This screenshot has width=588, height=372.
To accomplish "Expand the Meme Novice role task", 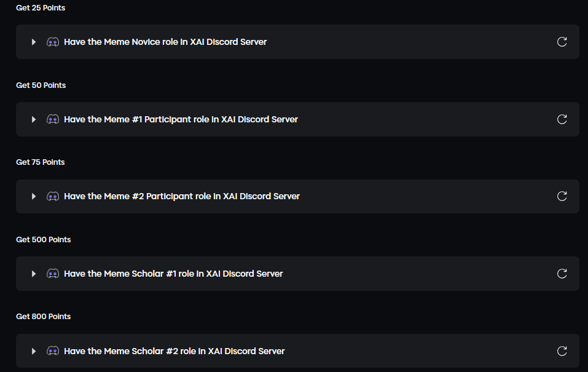I will [x=34, y=42].
